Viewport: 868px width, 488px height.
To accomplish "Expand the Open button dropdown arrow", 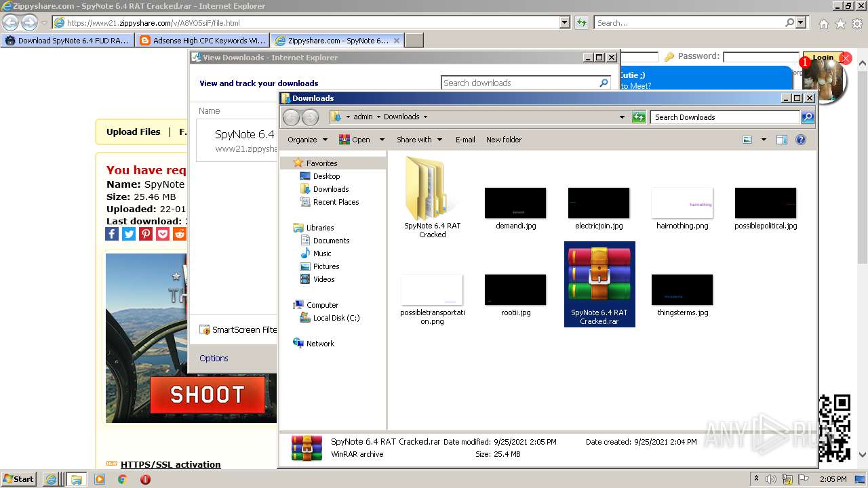I will (x=382, y=140).
